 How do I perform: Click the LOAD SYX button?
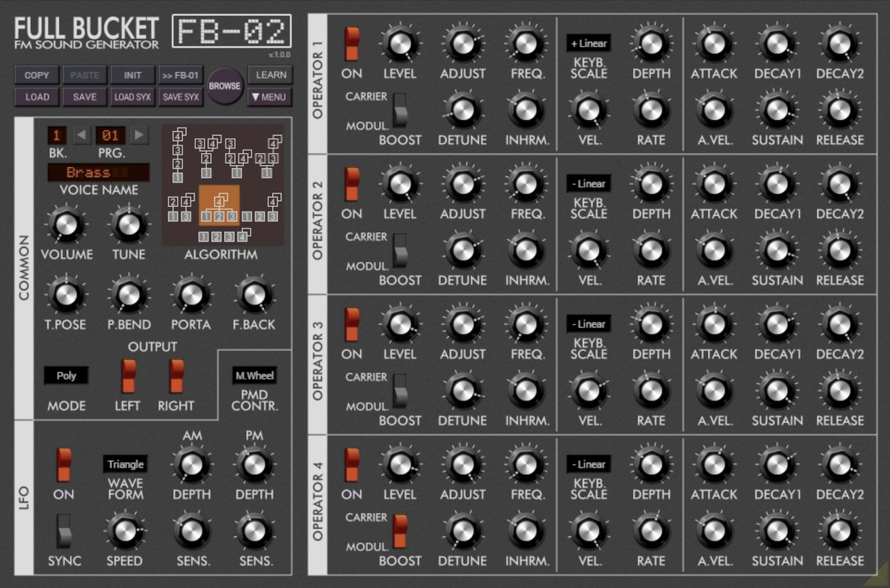[133, 97]
